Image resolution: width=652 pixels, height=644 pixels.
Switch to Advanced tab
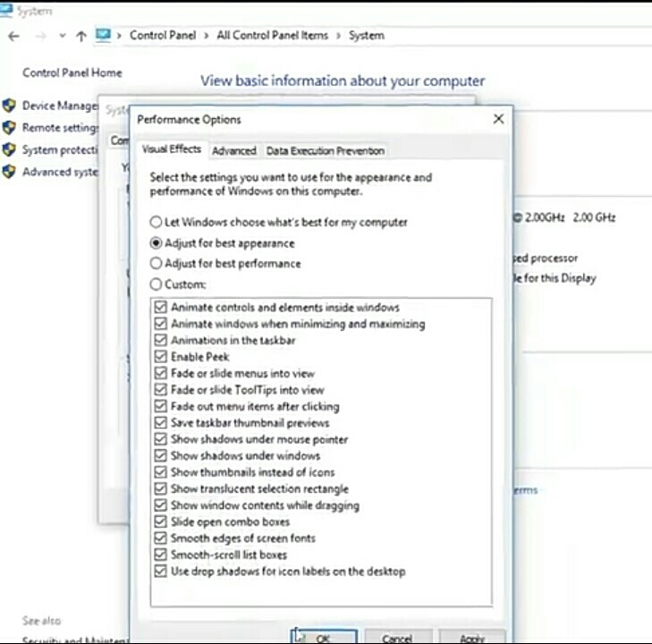click(234, 150)
